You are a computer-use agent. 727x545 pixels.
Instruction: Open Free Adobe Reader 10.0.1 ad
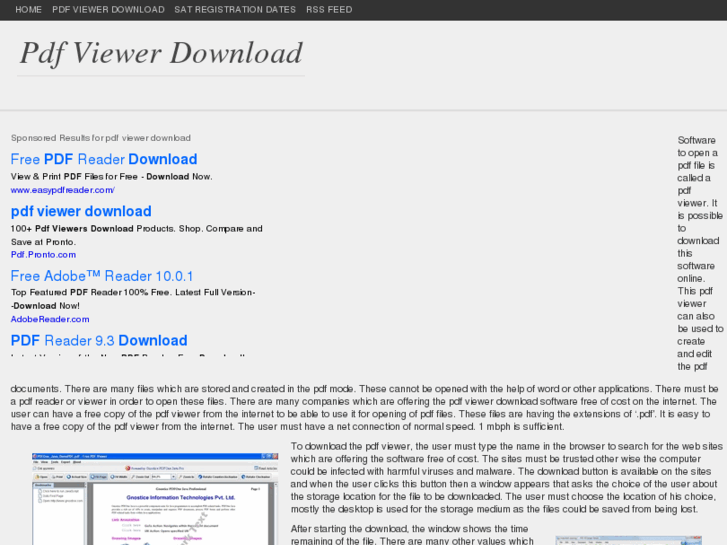[102, 276]
